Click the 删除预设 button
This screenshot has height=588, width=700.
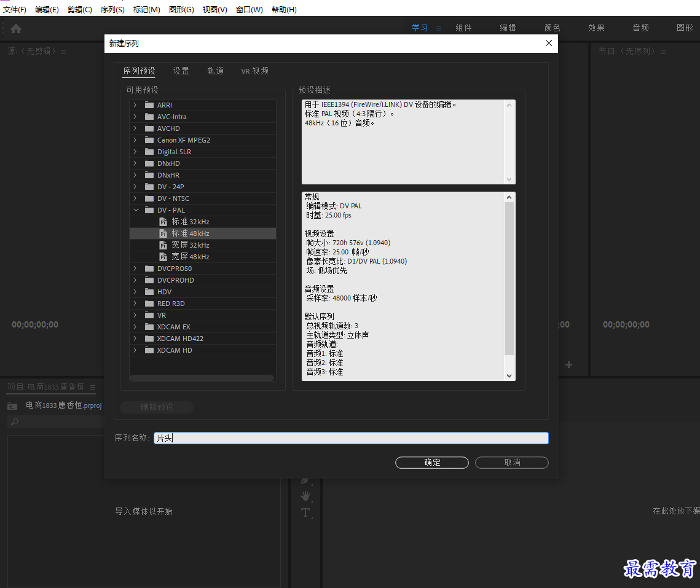(157, 407)
